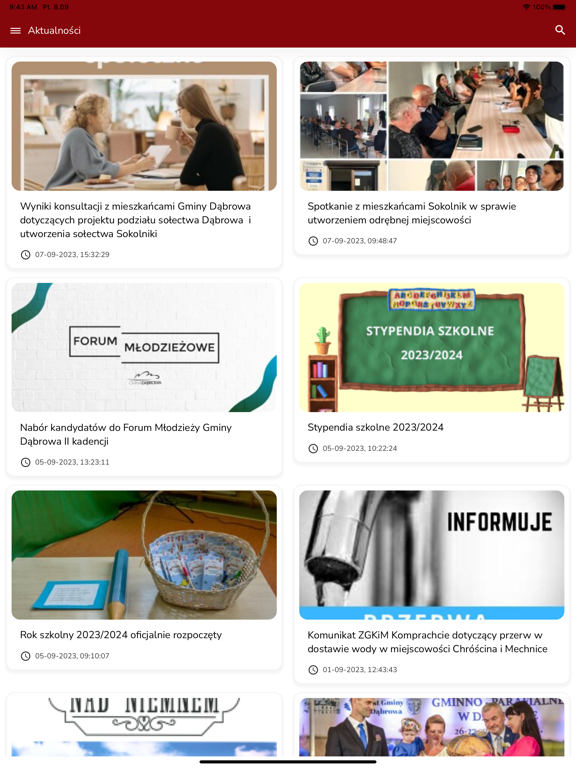Screen dimensions: 576x768
Task: Tap the Forum Młodzieżowe banner image
Action: pyautogui.click(x=144, y=347)
